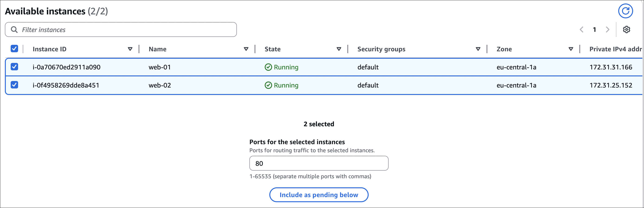
Task: Click Include as pending below button
Action: pos(319,195)
